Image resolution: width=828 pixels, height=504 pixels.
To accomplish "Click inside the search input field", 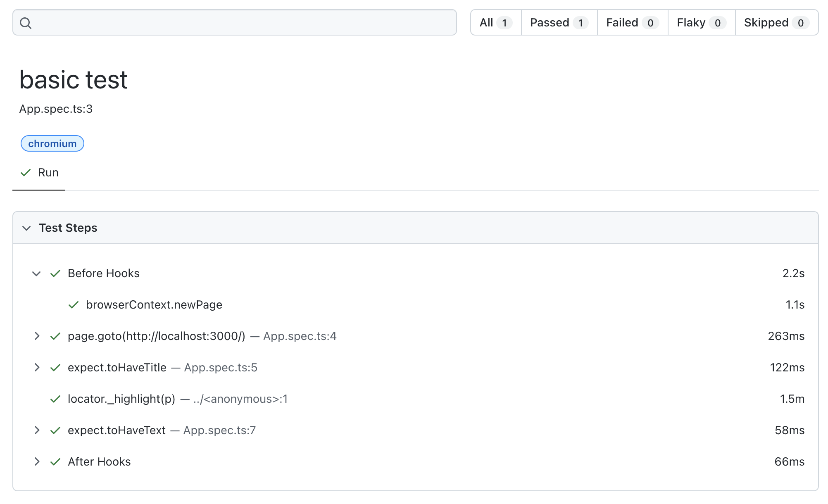I will [207, 23].
